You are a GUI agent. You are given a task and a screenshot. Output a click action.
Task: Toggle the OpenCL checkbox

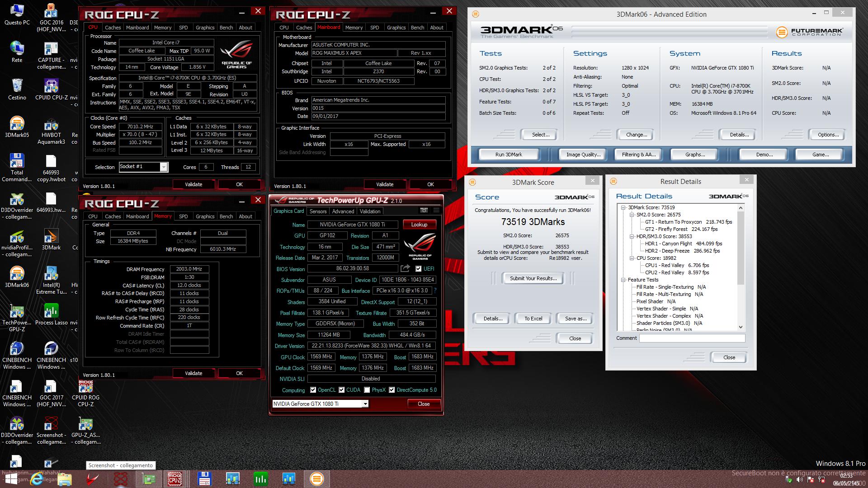pos(313,390)
